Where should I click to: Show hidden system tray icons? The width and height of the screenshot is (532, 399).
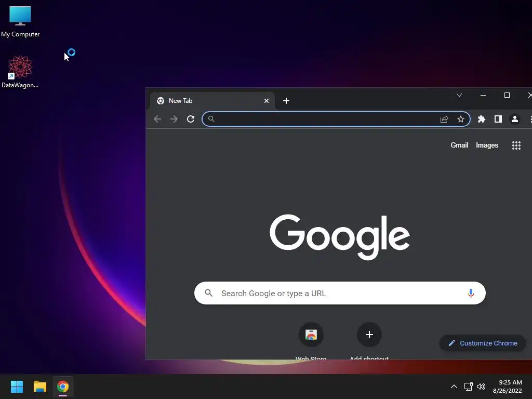coord(454,387)
